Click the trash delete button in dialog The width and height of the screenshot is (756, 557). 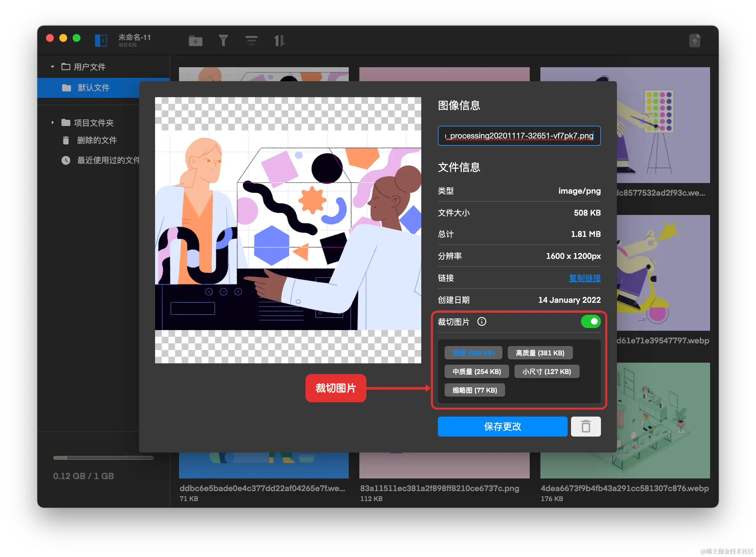click(585, 427)
